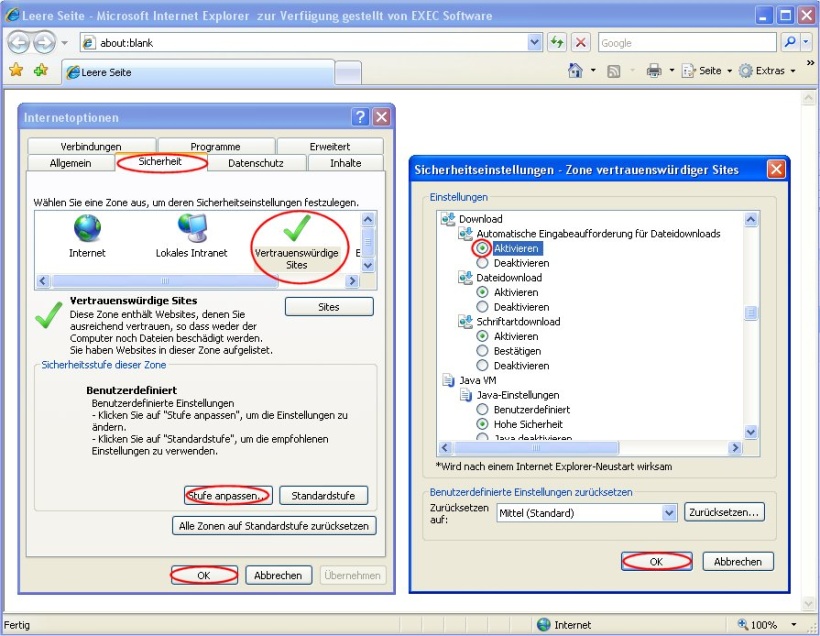Open the RSS feeds icon

click(613, 71)
